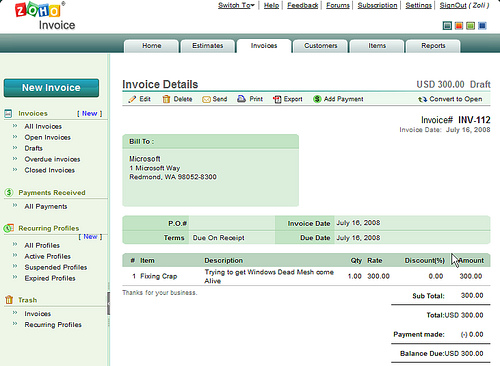The height and width of the screenshot is (366, 500).
Task: Click the Due On Receipt terms value
Action: click(218, 238)
